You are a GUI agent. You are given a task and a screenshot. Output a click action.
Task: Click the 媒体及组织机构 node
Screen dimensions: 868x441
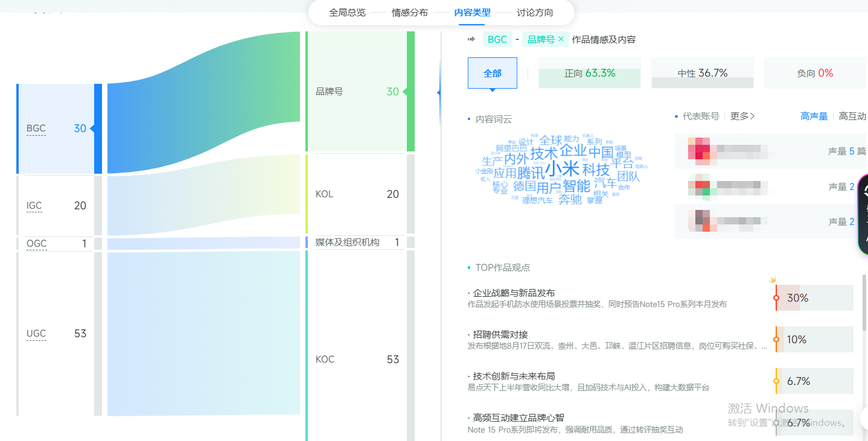tap(360, 242)
